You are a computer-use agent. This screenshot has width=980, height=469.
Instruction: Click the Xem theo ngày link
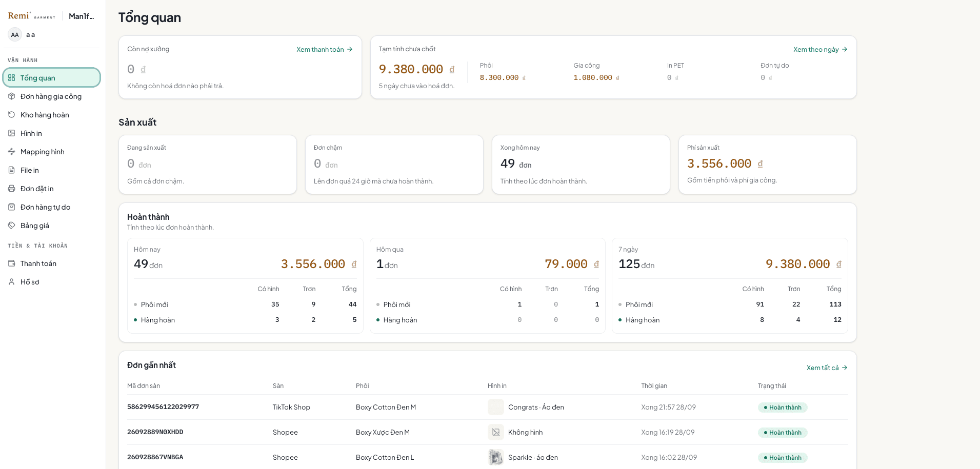coord(821,50)
